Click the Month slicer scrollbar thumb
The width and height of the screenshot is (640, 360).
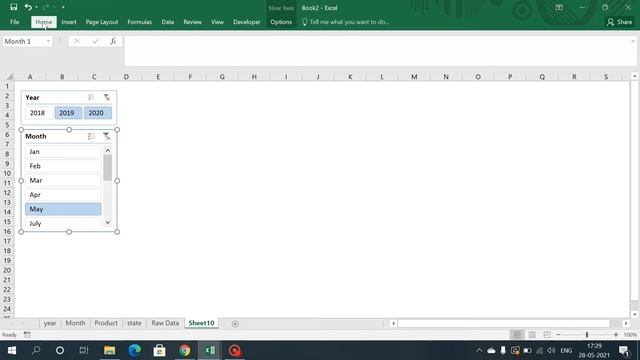pos(108,168)
